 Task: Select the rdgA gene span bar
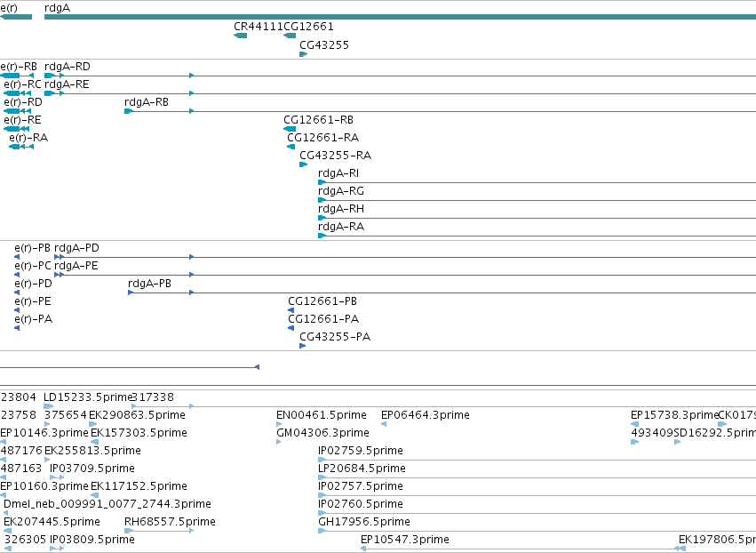[400, 18]
